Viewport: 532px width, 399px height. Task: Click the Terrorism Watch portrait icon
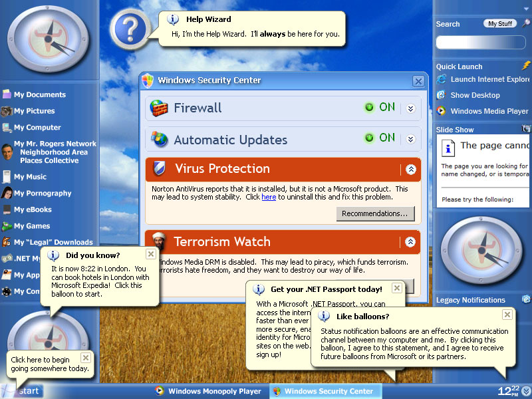tap(159, 241)
